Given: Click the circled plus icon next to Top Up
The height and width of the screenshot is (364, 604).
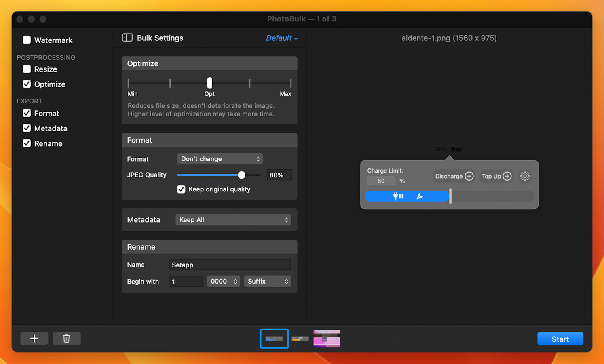Looking at the screenshot, I should (x=507, y=176).
